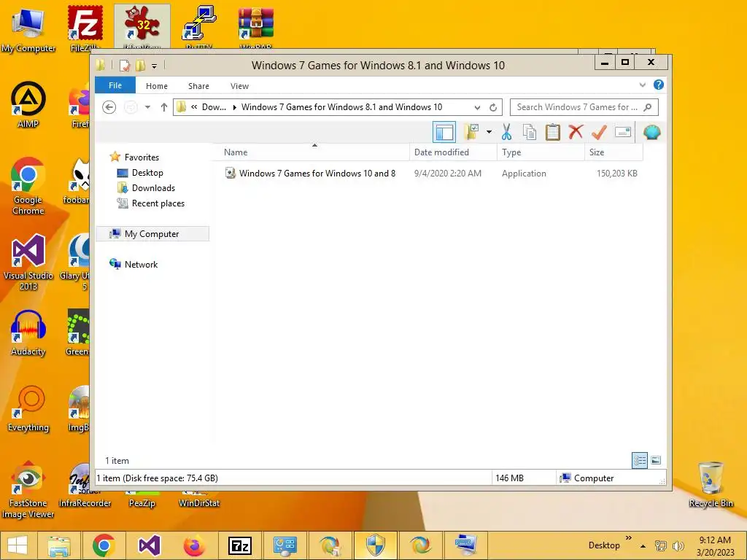Select My Computer in navigation pane
747x560 pixels.
point(152,234)
